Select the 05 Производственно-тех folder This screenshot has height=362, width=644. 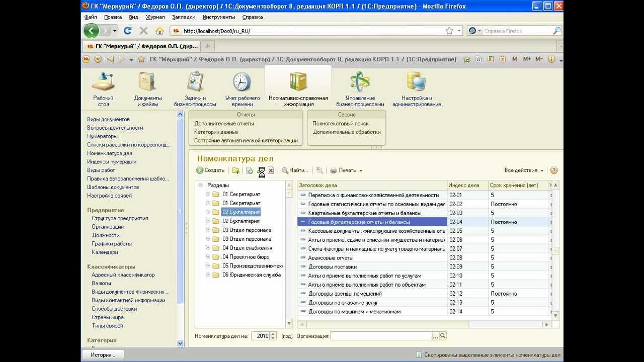click(253, 266)
